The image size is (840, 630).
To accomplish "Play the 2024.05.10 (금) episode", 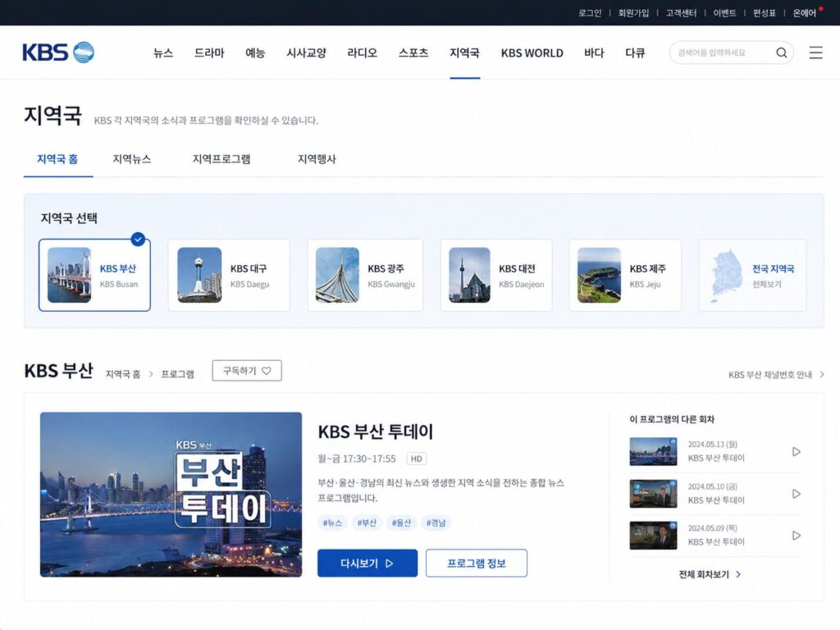I will [x=797, y=493].
